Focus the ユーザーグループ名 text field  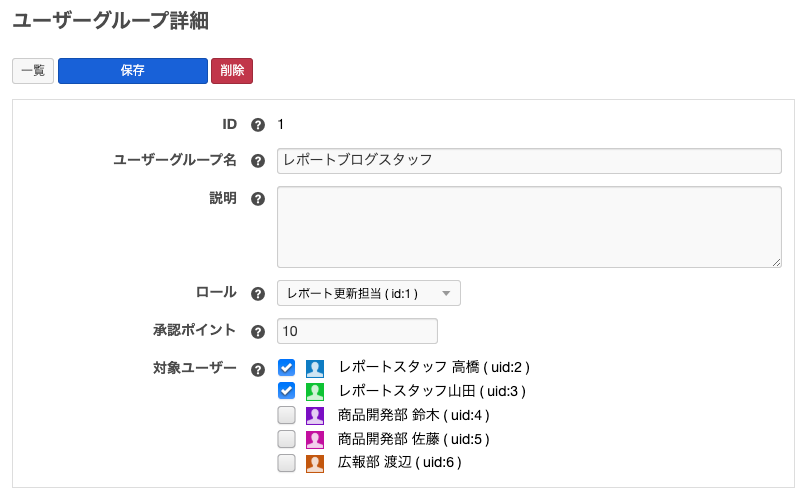click(528, 160)
